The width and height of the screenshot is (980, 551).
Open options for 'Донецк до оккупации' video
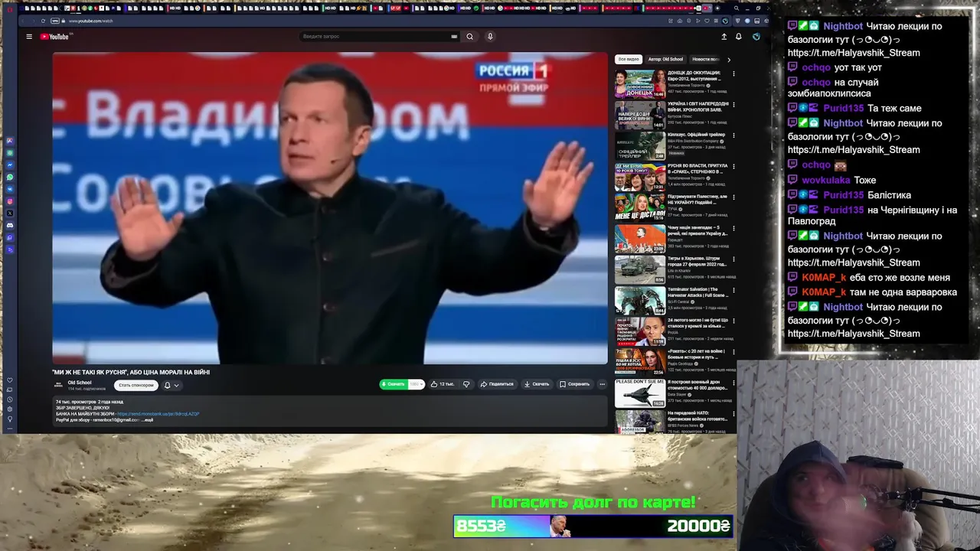[733, 73]
